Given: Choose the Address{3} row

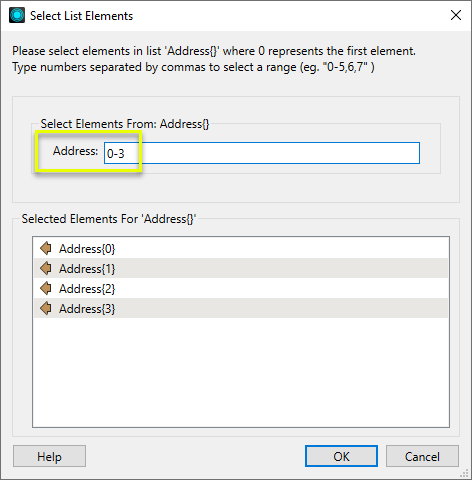Looking at the screenshot, I should [241, 308].
